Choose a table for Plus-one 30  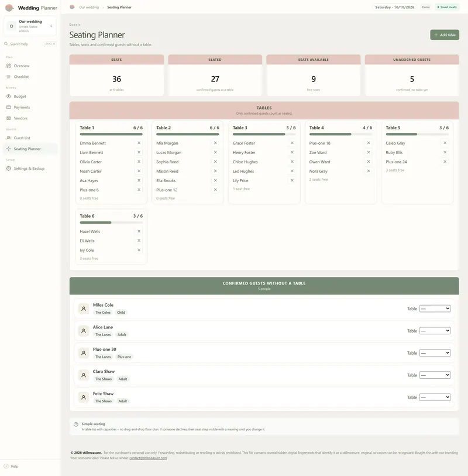point(435,353)
